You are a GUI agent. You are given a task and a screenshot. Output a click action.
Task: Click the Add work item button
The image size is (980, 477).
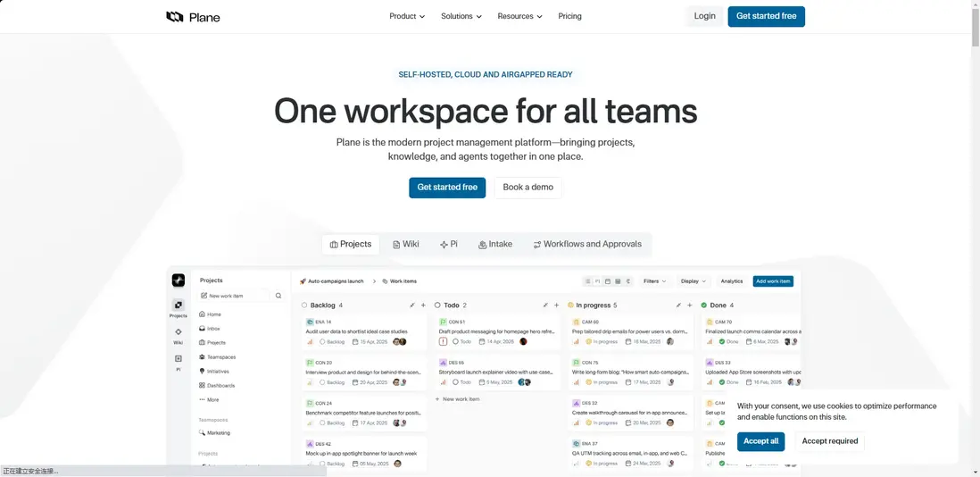pos(773,281)
